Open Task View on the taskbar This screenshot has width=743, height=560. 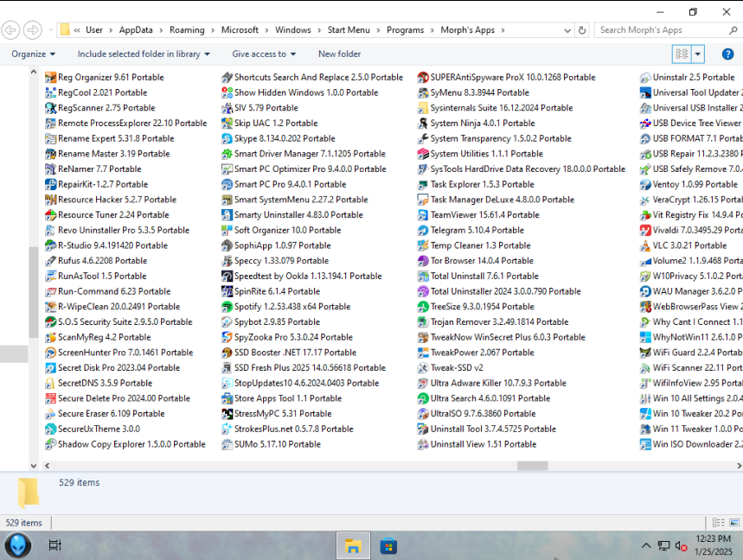[x=55, y=545]
